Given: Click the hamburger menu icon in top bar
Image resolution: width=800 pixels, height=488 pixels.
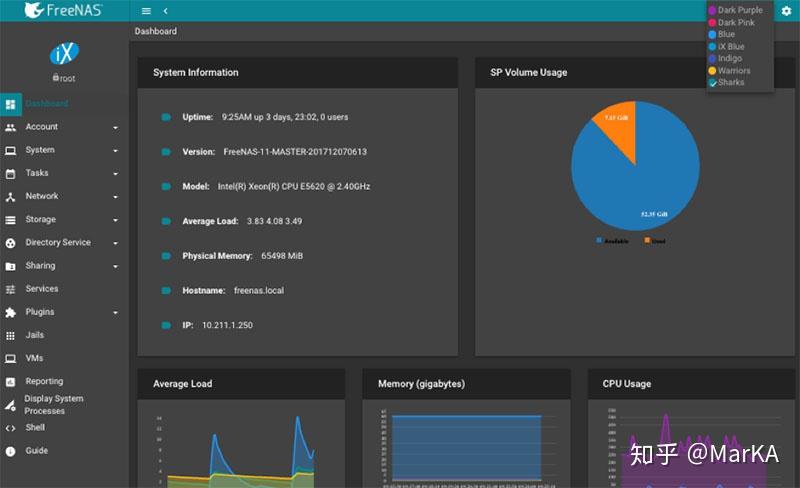Looking at the screenshot, I should [x=146, y=11].
